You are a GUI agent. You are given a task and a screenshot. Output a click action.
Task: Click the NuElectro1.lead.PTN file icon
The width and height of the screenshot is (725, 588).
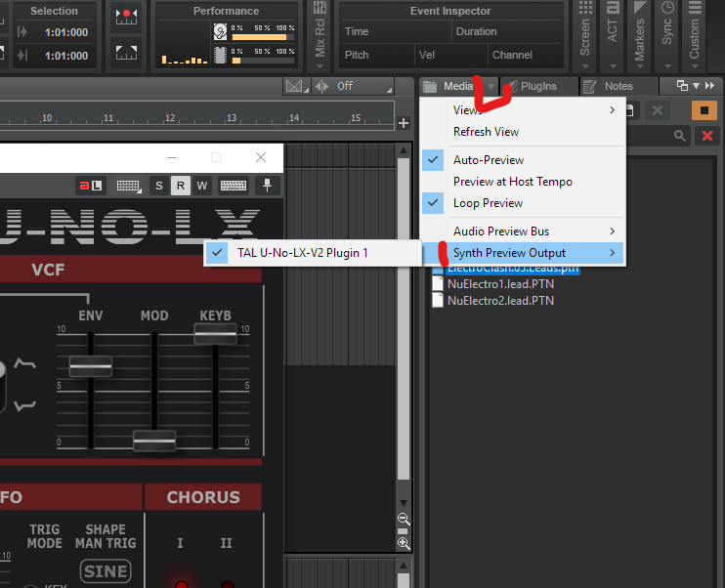pos(437,283)
